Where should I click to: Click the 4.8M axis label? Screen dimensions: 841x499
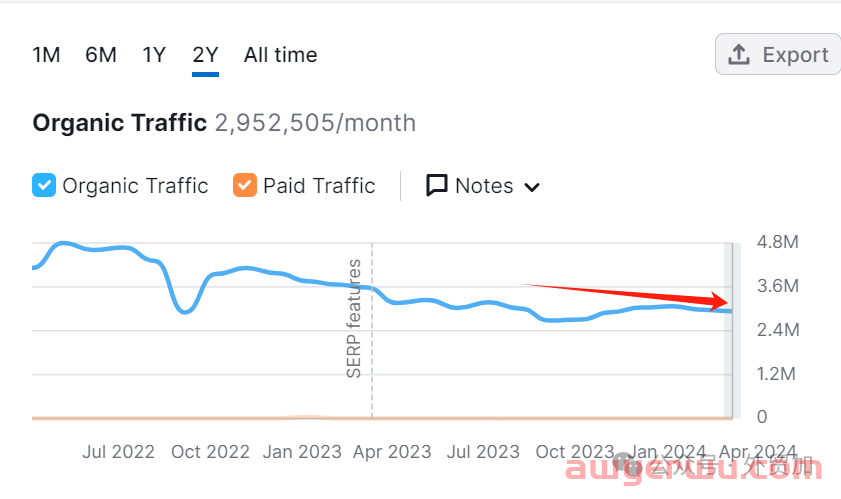coord(777,242)
